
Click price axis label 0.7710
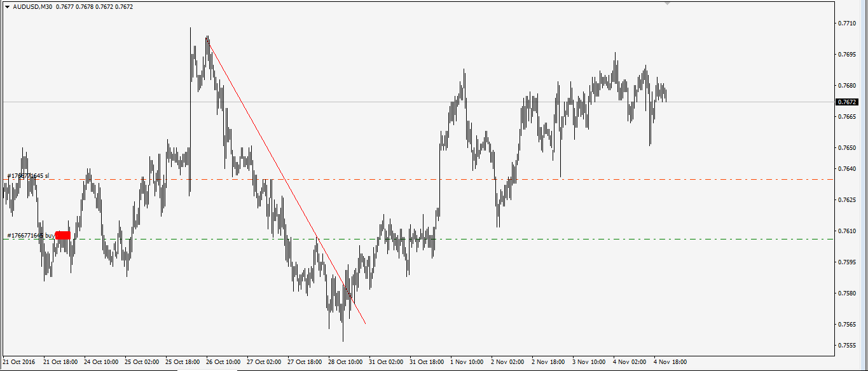click(848, 23)
